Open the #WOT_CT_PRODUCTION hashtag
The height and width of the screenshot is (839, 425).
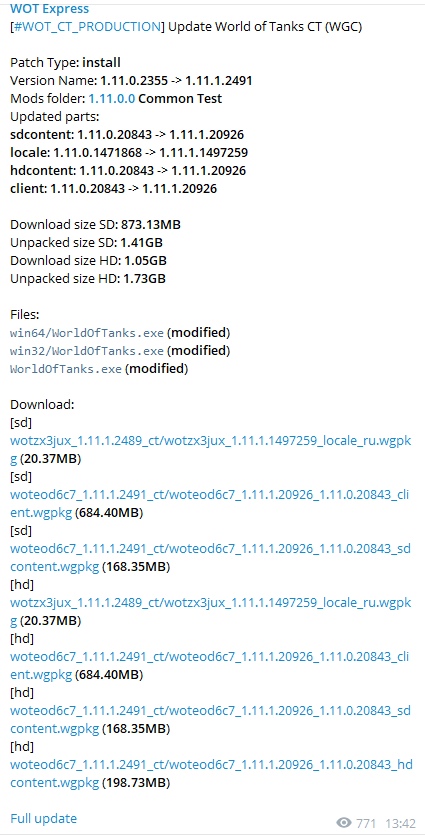(87, 26)
